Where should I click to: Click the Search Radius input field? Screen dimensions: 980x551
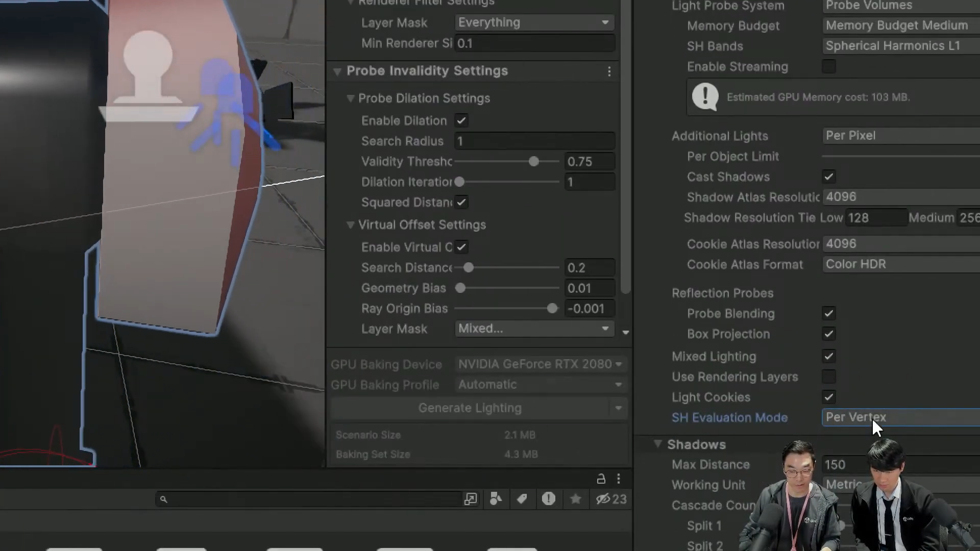click(534, 141)
